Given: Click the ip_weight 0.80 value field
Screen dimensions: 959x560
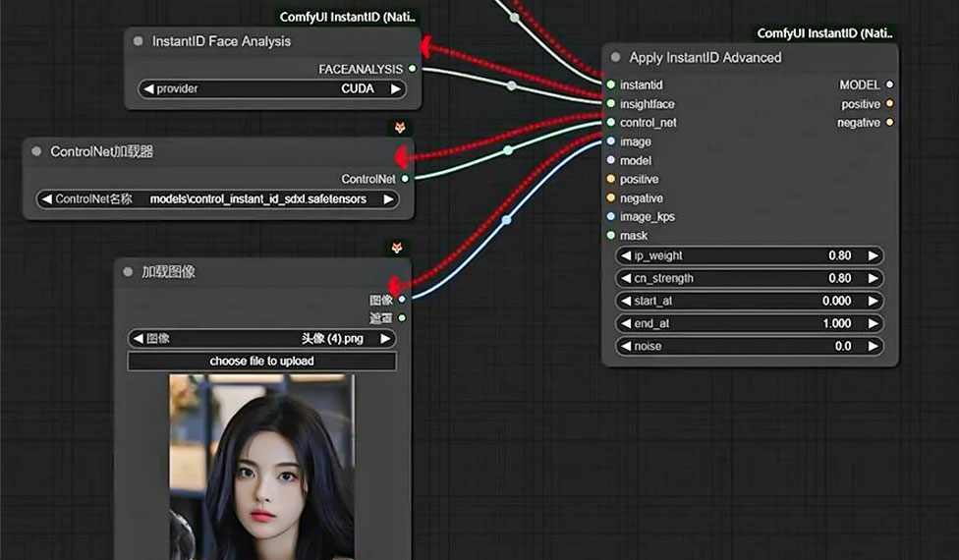Looking at the screenshot, I should [x=749, y=255].
